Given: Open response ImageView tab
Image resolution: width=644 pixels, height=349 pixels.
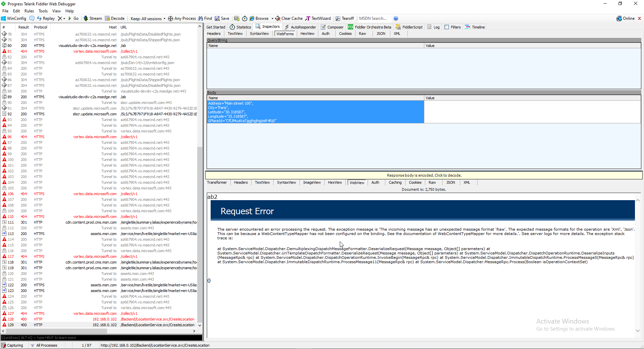Looking at the screenshot, I should coord(312,182).
